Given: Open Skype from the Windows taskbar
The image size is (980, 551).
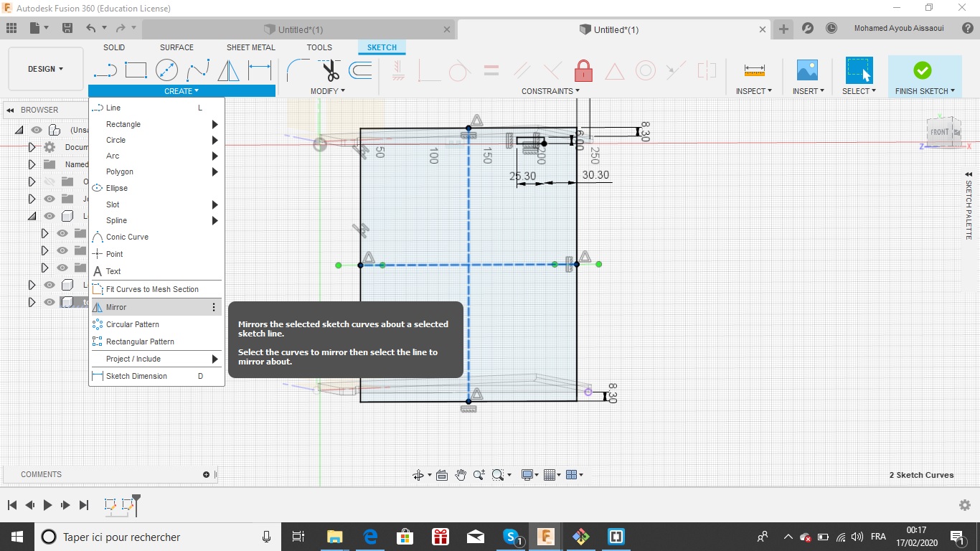Looking at the screenshot, I should point(511,537).
